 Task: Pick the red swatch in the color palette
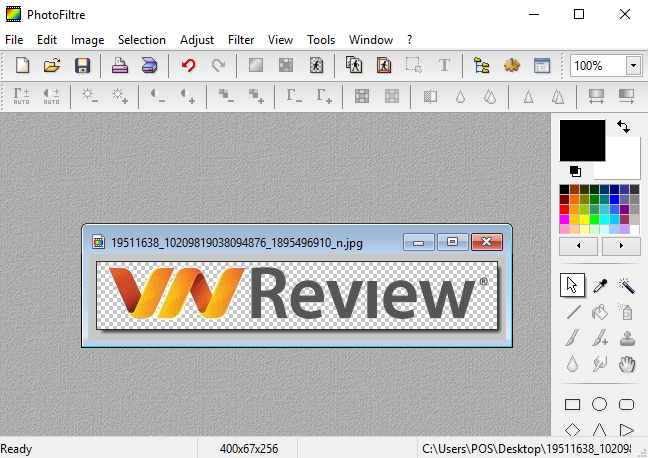point(565,210)
